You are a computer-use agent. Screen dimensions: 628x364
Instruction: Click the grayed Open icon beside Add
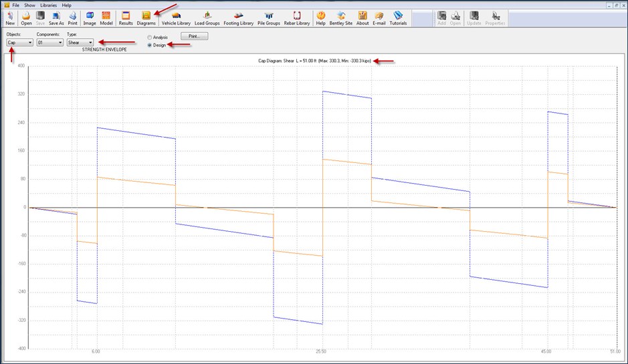[455, 19]
